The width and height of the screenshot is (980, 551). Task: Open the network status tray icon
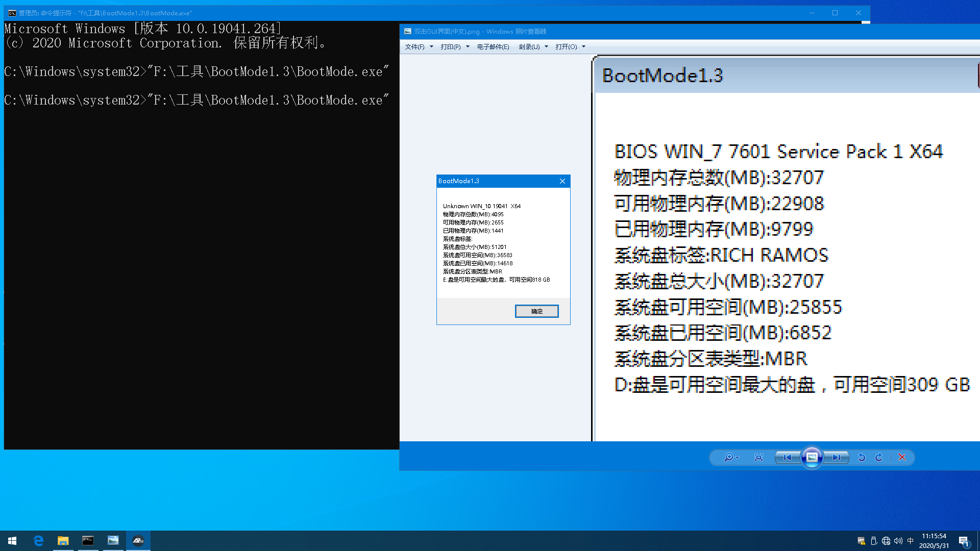886,541
